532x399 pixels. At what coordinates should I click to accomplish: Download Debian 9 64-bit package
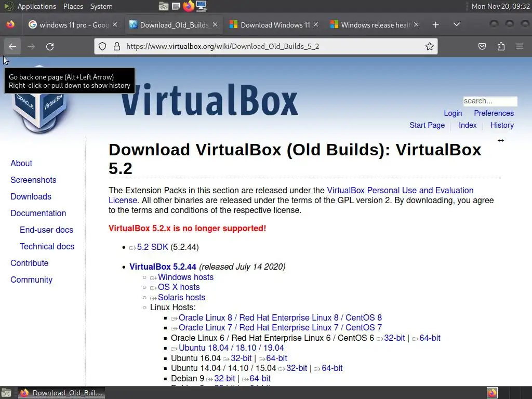click(260, 379)
